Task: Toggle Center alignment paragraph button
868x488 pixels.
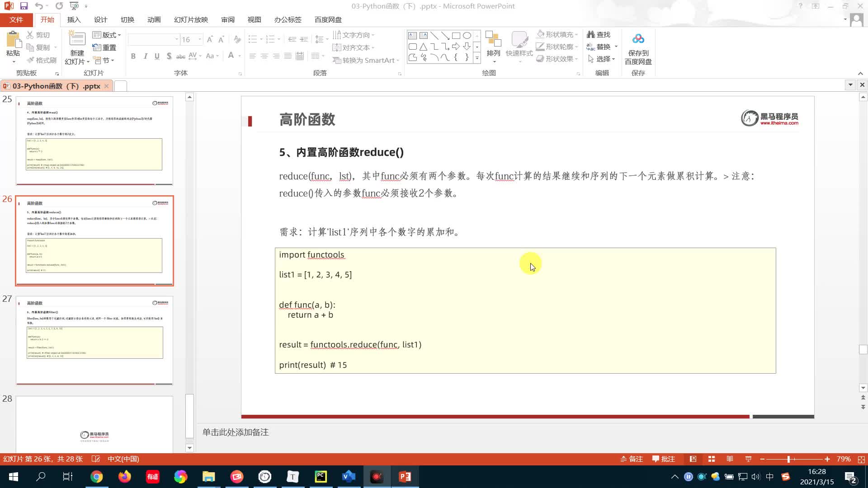Action: [264, 56]
